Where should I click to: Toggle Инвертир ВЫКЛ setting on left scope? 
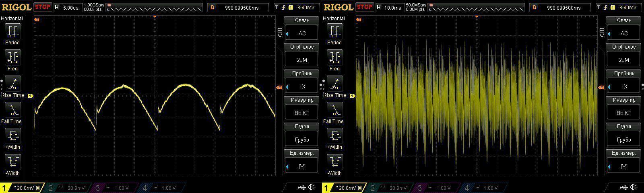pos(302,113)
